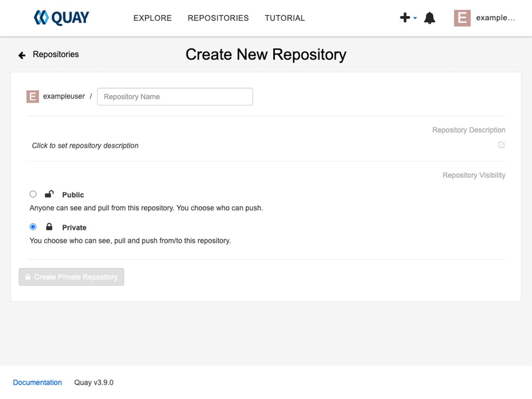Click the exampleuser avatar in the header

pyautogui.click(x=462, y=18)
